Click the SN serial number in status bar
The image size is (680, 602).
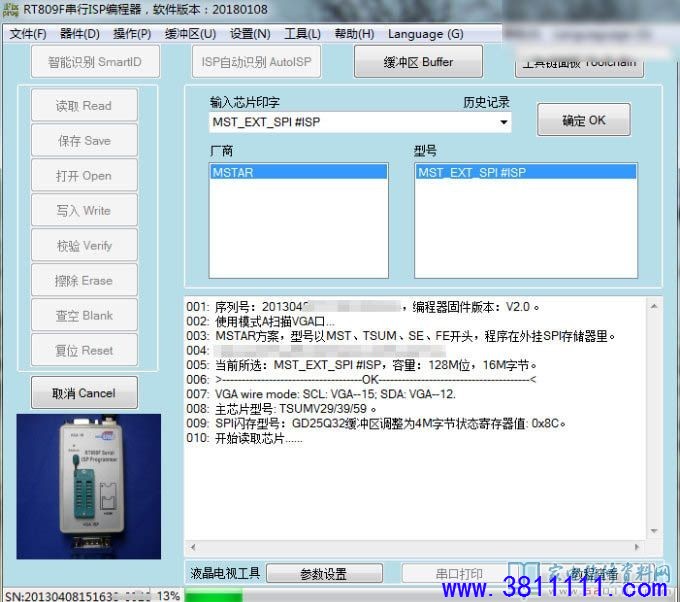78,596
